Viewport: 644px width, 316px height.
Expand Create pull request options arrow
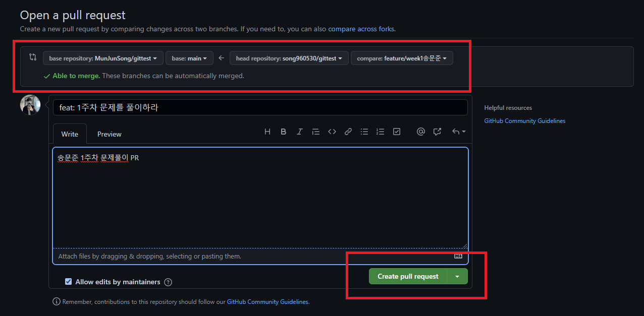tap(457, 276)
